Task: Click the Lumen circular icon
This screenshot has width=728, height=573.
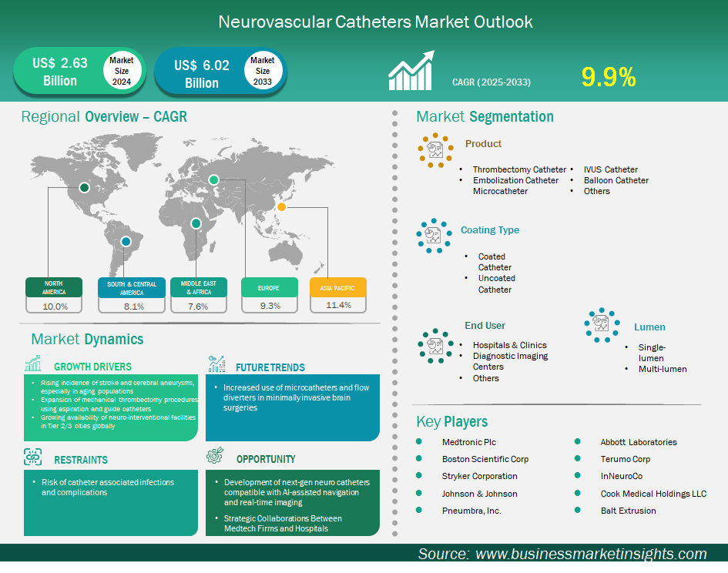Action: pyautogui.click(x=602, y=325)
